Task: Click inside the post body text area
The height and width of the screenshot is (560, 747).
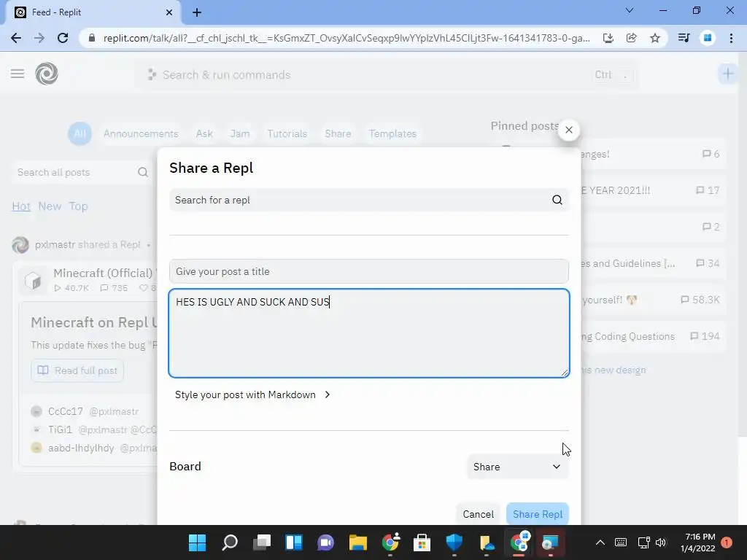Action: click(x=368, y=332)
